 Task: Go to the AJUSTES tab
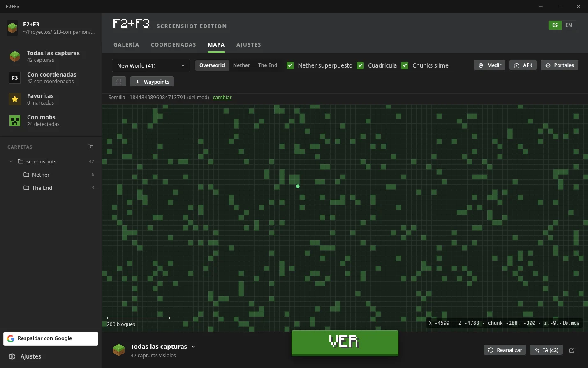(249, 44)
